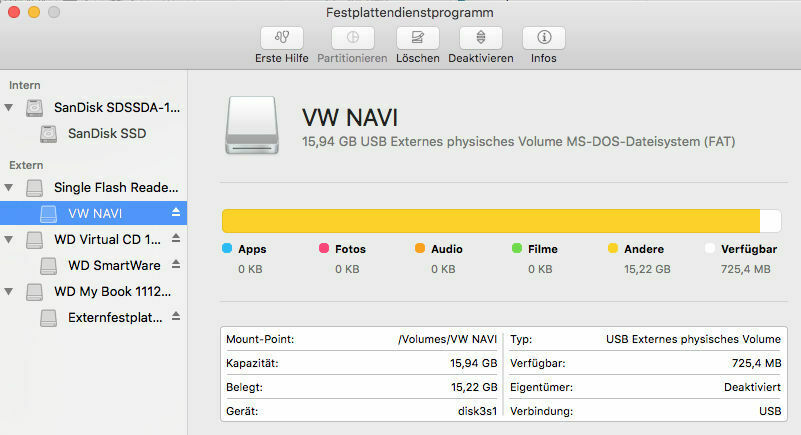Click Verfügbar legend value 725,4 MB
Image resolution: width=801 pixels, height=435 pixels.
point(745,269)
